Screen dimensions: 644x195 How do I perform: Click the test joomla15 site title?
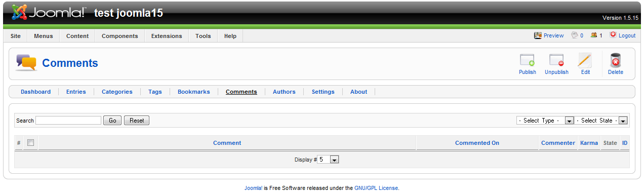129,13
